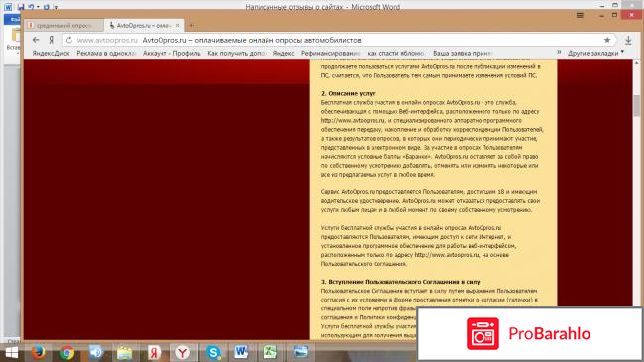The image size is (644, 362).
Task: Open the picture viewer icon in taskbar
Action: click(300, 352)
